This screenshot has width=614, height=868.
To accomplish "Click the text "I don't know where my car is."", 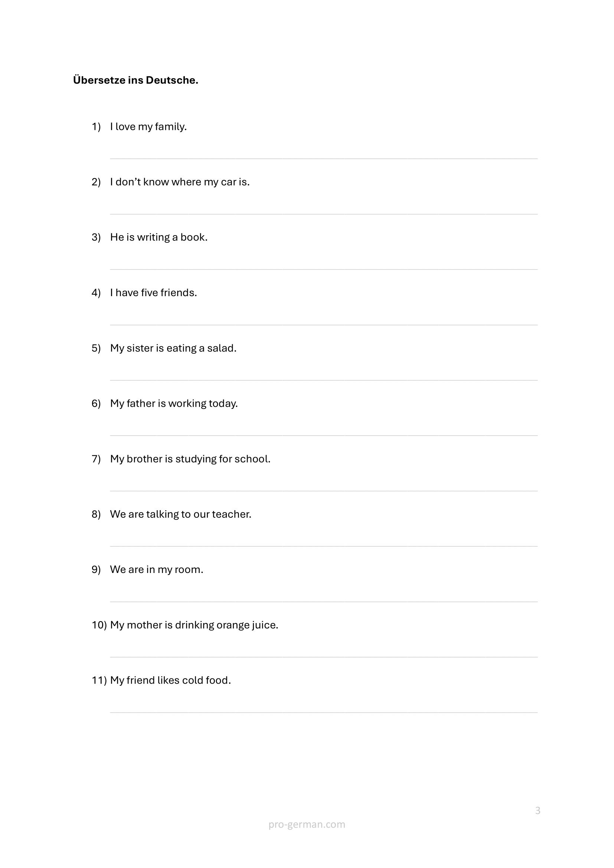I will coord(180,182).
